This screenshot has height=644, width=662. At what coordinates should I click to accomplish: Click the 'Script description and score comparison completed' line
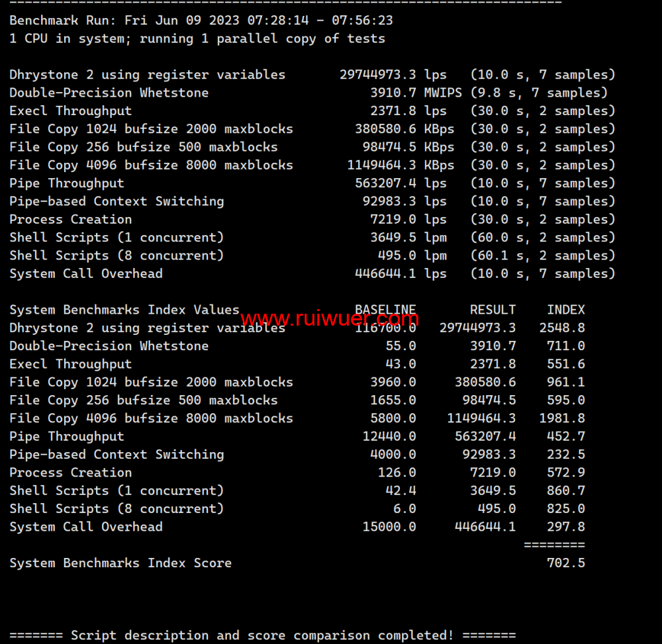[262, 635]
